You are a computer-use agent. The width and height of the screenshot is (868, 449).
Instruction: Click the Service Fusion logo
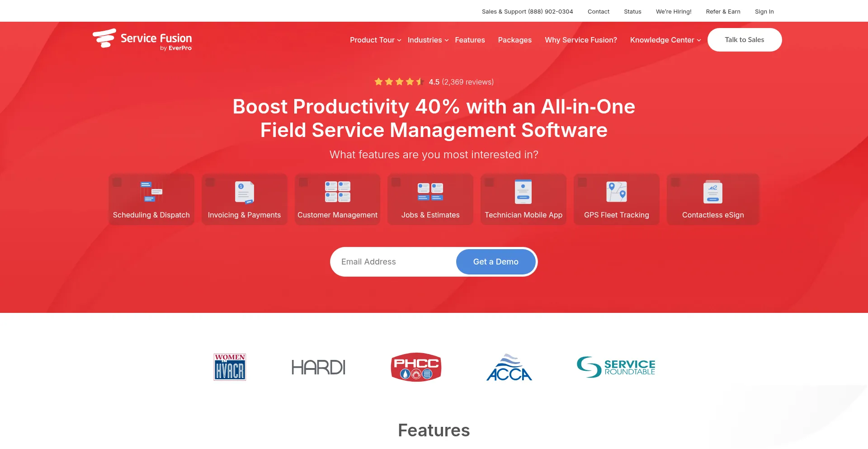pos(142,39)
